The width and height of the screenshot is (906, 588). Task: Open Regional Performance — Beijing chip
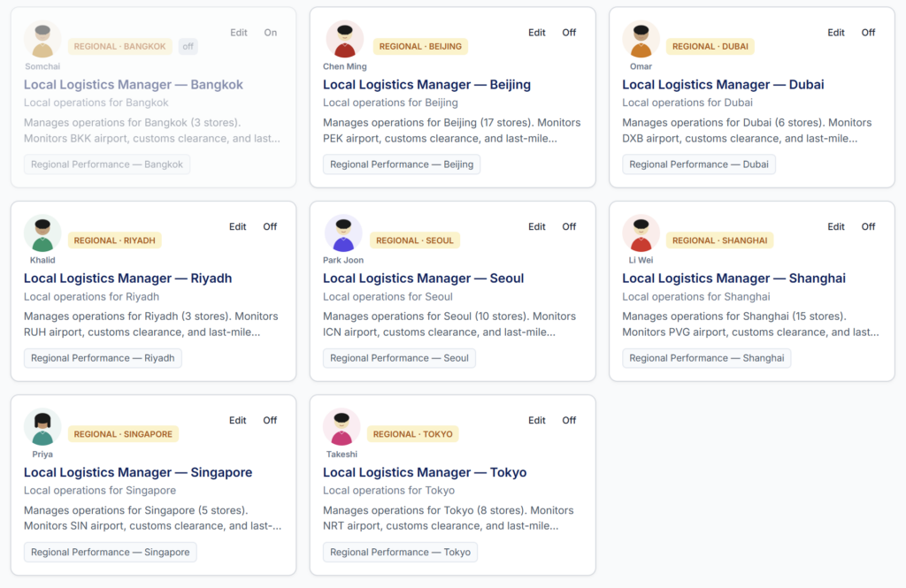click(x=402, y=164)
